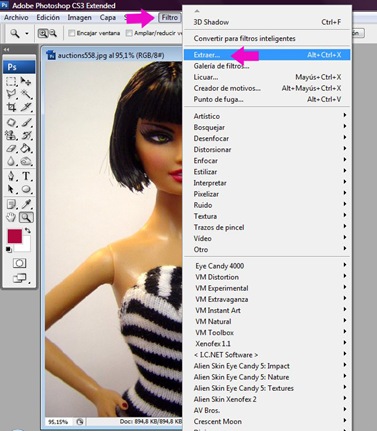Expand the Eye Candy 4000 submenu arrow
The width and height of the screenshot is (377, 431).
[345, 265]
